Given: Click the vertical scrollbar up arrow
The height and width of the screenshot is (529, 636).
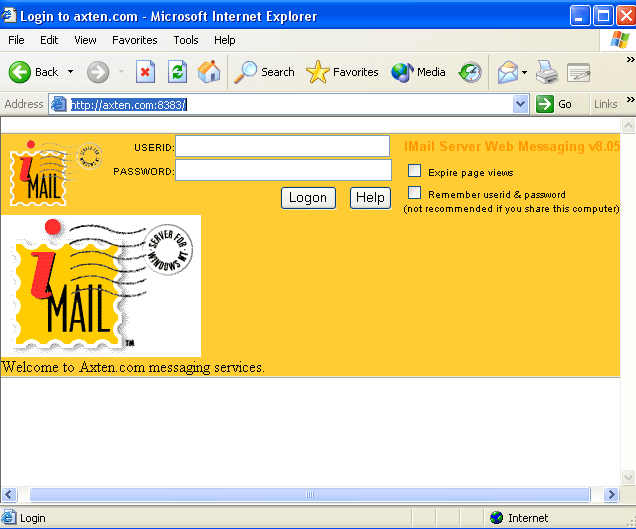Looking at the screenshot, I should 628,125.
